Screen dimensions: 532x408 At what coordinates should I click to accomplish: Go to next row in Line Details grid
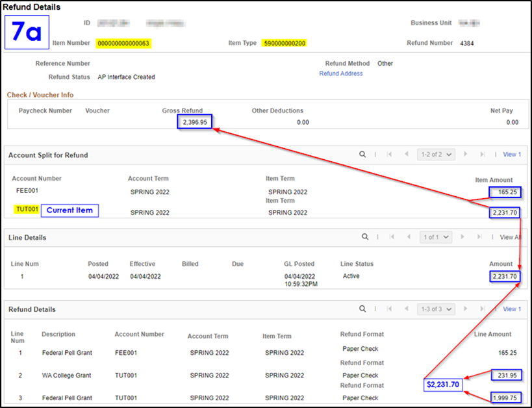coord(462,237)
